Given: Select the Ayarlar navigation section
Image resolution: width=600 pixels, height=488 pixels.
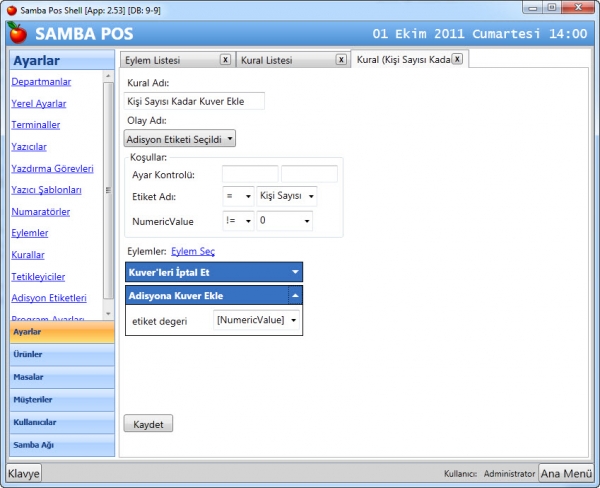Looking at the screenshot, I should pos(62,332).
